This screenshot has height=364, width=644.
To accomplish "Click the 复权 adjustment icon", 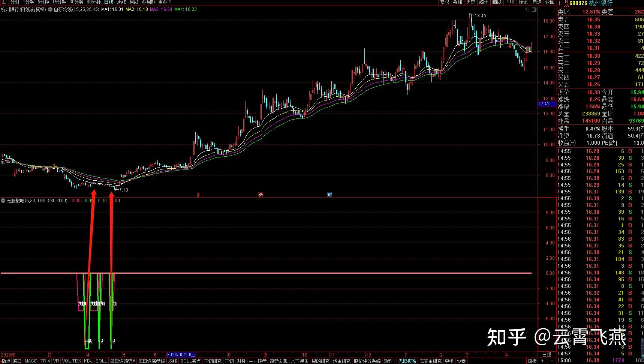I will coord(445,2).
